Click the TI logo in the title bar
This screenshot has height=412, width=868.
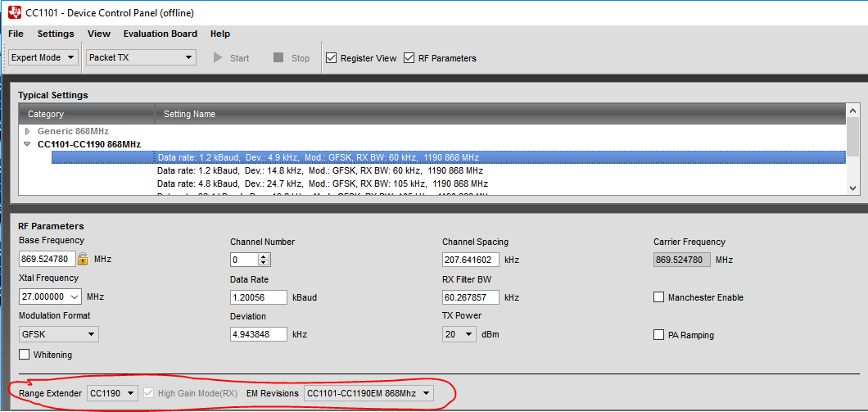click(x=15, y=11)
